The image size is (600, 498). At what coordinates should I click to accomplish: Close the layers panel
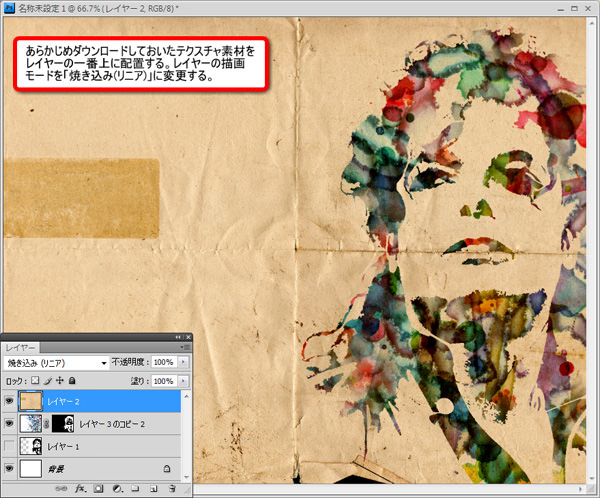click(x=188, y=337)
